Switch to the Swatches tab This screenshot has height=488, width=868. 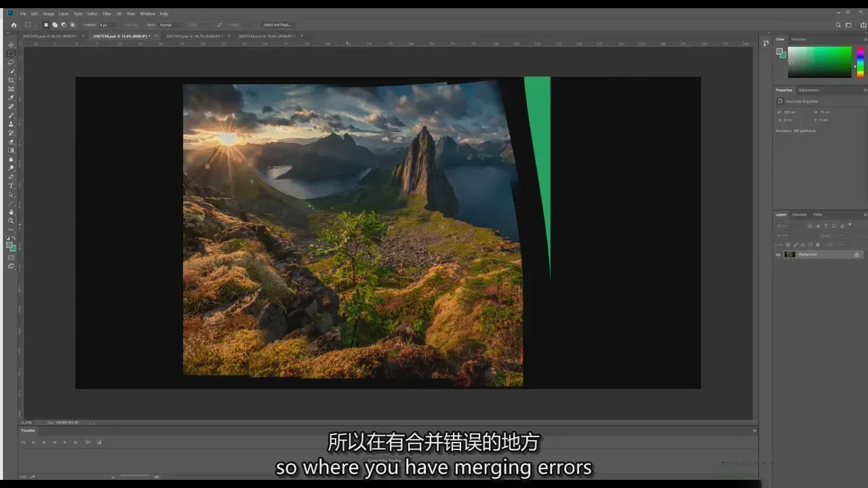point(799,39)
